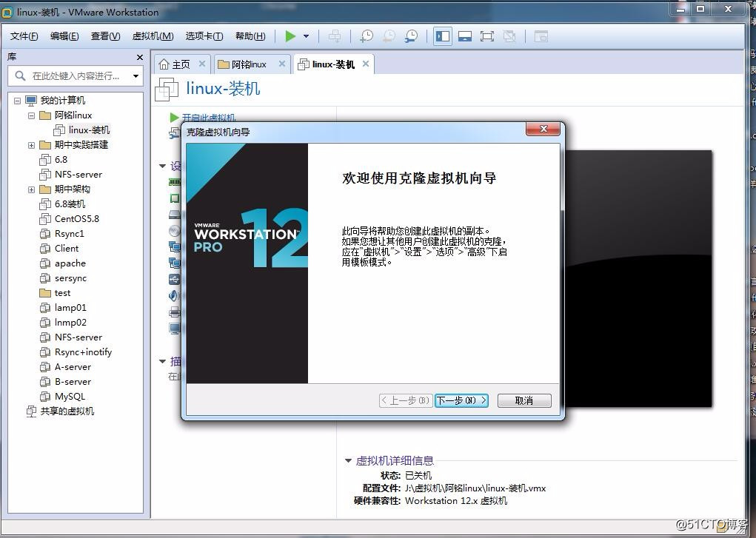Open the 选项卡(T) menu
This screenshot has height=538, width=756.
click(x=204, y=36)
